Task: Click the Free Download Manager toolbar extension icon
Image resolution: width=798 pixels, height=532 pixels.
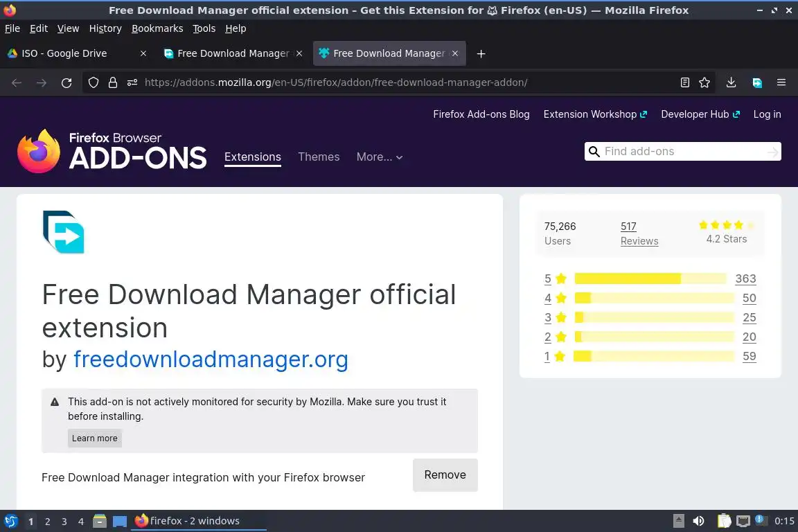Action: 757,82
